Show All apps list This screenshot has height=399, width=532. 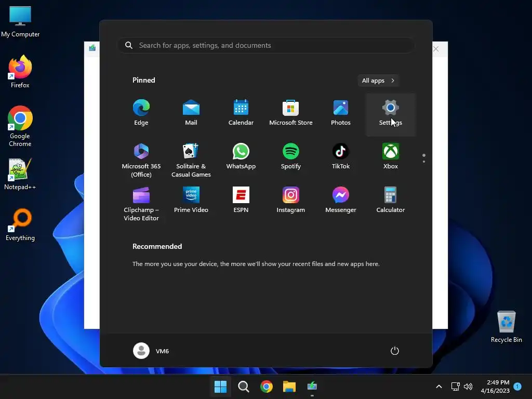(x=378, y=81)
